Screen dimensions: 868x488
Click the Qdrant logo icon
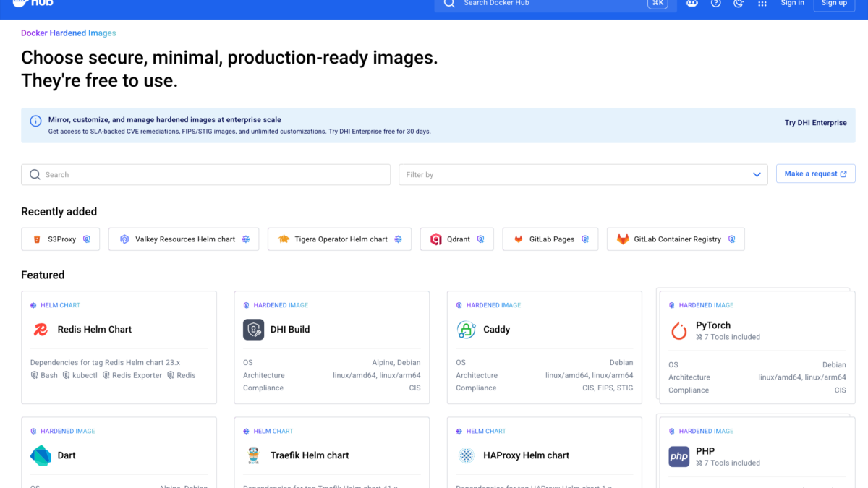pyautogui.click(x=436, y=239)
